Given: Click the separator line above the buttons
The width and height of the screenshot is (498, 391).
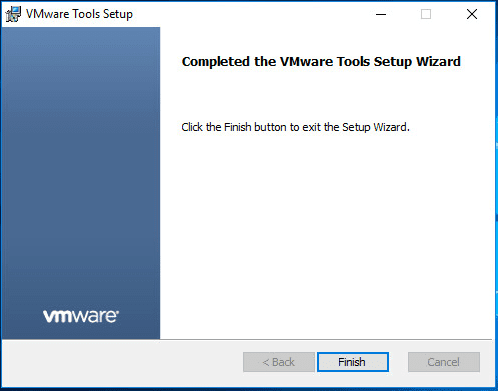Looking at the screenshot, I should click(247, 340).
